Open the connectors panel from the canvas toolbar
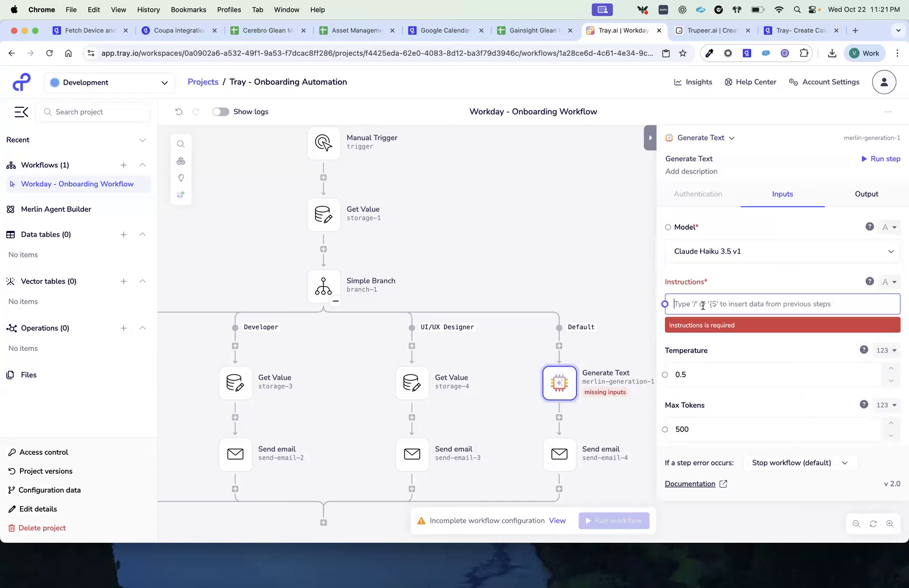The width and height of the screenshot is (909, 588). [181, 161]
